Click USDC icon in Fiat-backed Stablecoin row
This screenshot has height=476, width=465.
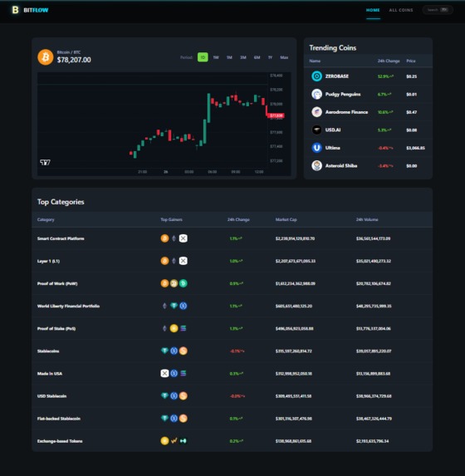coord(174,418)
